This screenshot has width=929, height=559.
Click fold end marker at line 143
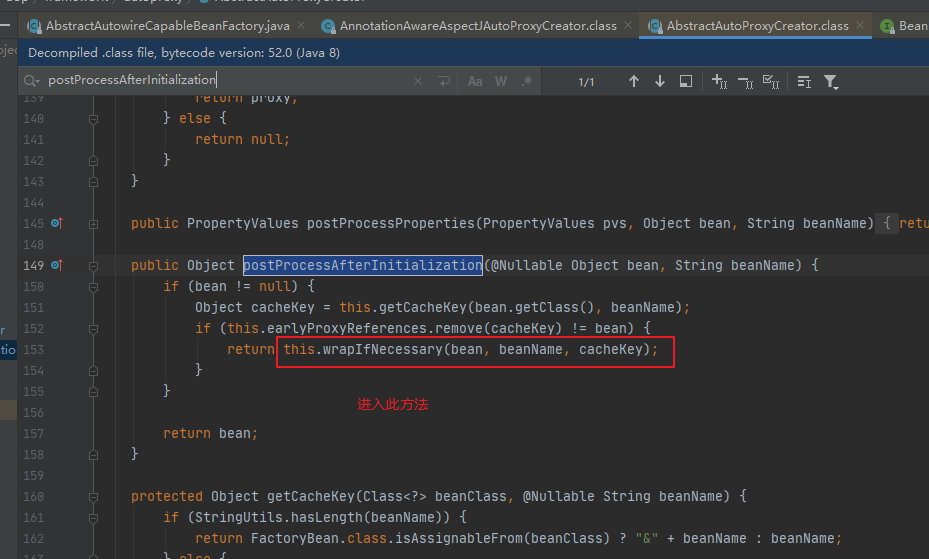[x=93, y=182]
